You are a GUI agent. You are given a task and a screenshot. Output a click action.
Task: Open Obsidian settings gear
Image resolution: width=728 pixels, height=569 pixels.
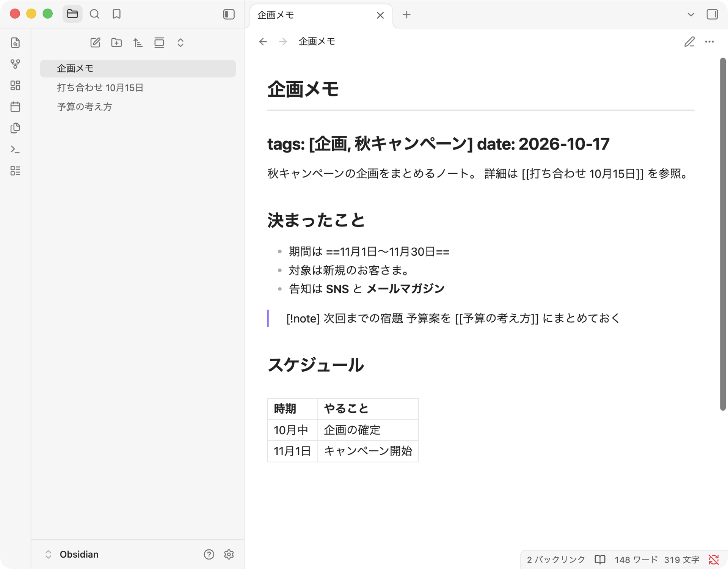coord(229,554)
